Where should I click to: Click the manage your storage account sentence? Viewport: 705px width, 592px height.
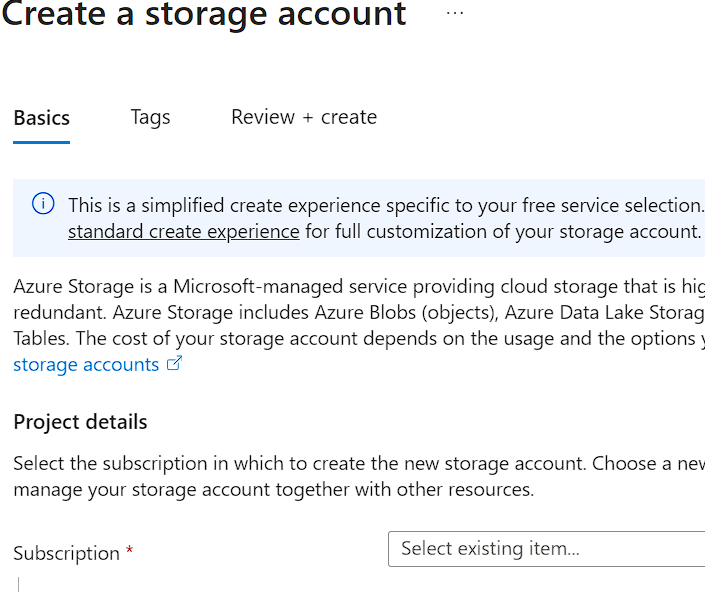point(274,490)
